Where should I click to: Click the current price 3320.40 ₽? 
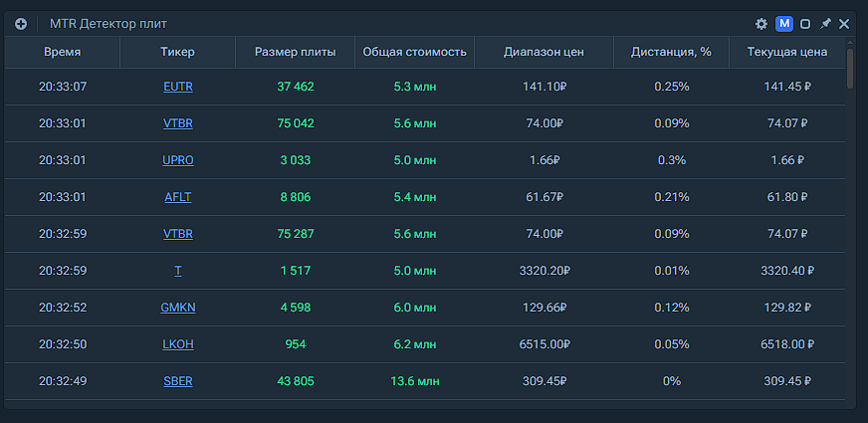[x=787, y=271]
